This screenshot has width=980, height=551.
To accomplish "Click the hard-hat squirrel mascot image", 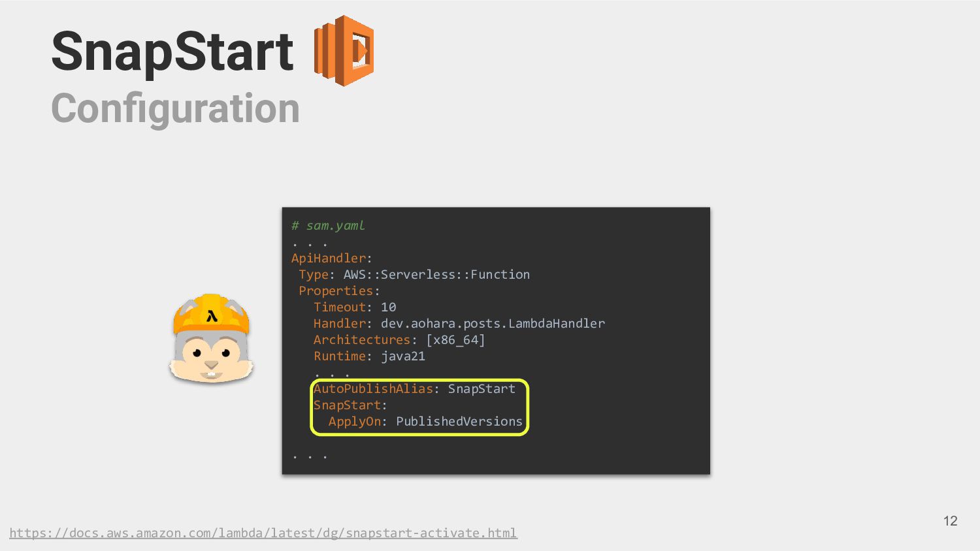I will 211,338.
